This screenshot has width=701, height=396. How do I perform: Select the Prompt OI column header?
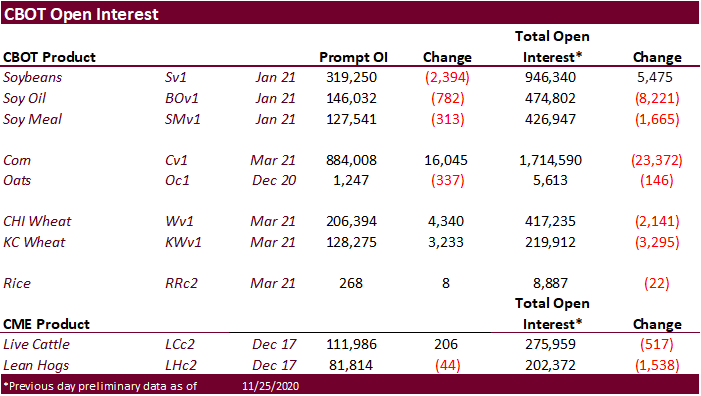point(353,57)
